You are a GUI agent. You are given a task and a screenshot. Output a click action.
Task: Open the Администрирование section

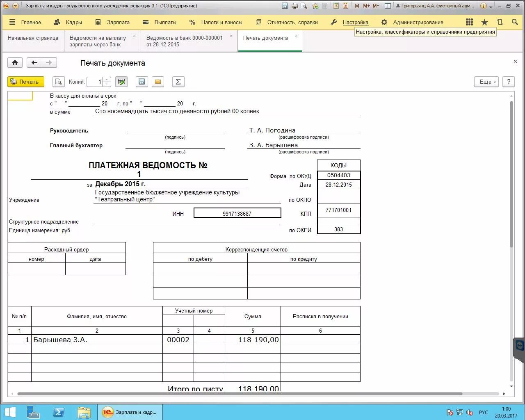412,22
